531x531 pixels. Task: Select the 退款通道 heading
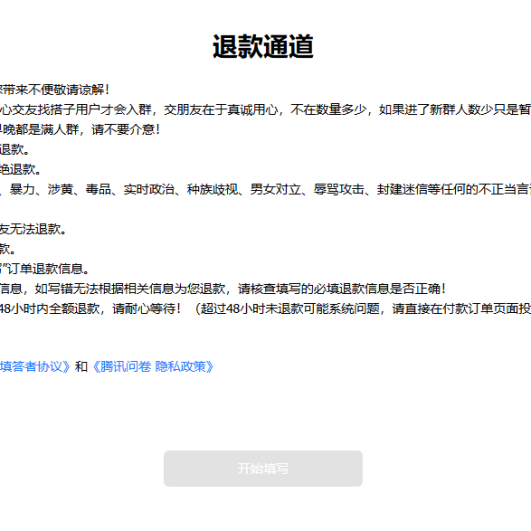[263, 46]
